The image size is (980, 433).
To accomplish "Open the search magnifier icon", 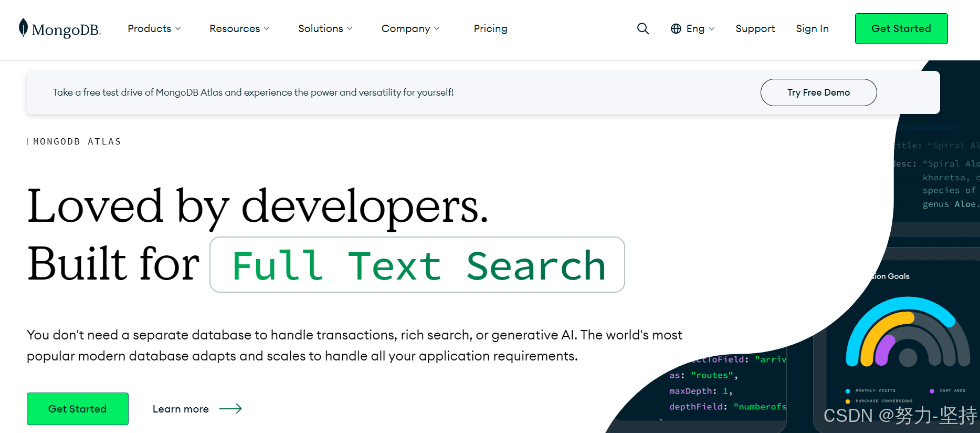I will pyautogui.click(x=643, y=28).
